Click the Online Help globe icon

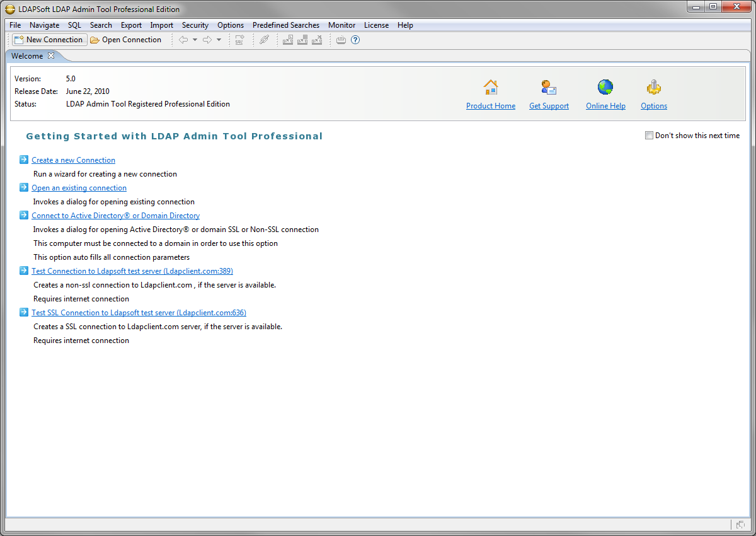click(x=605, y=88)
